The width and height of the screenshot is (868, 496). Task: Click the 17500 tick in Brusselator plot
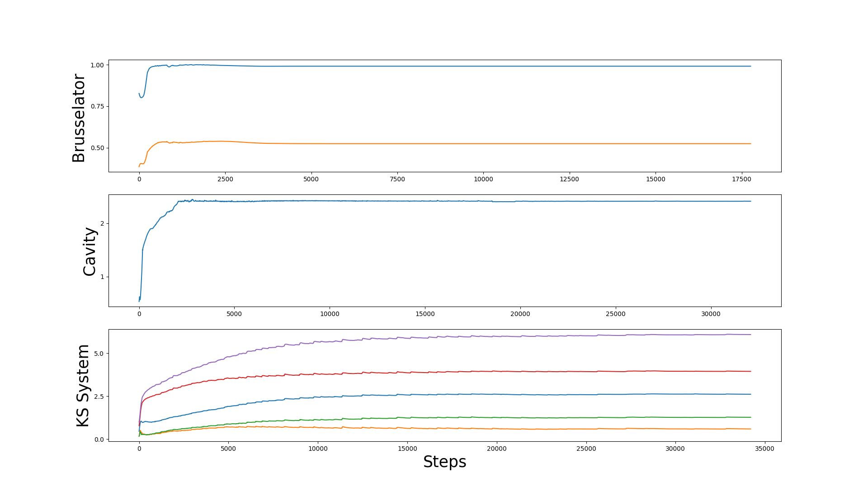point(741,179)
